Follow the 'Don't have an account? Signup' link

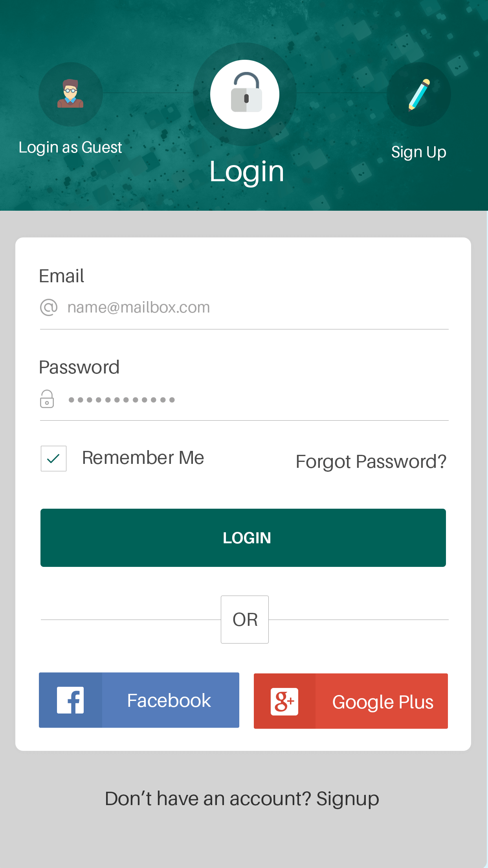[242, 799]
